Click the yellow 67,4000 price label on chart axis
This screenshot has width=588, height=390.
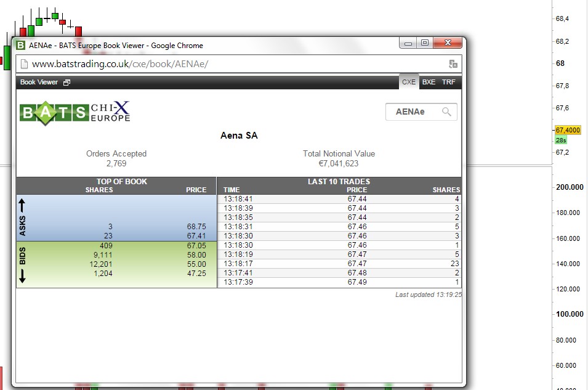568,130
